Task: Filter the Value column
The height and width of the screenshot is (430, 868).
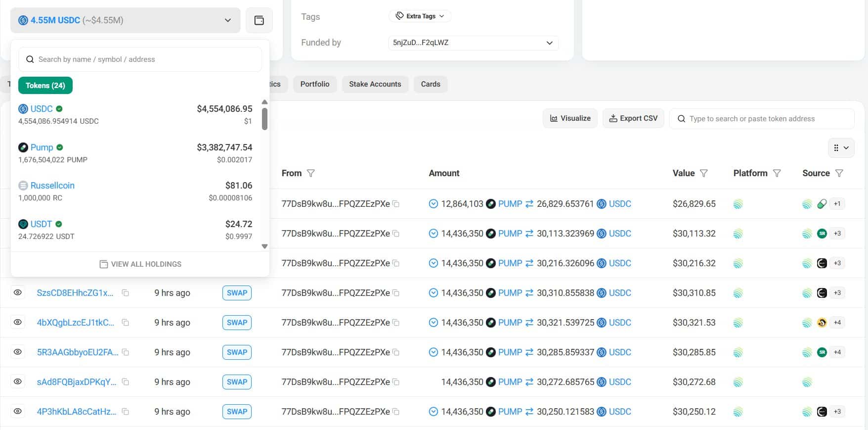Action: click(704, 173)
